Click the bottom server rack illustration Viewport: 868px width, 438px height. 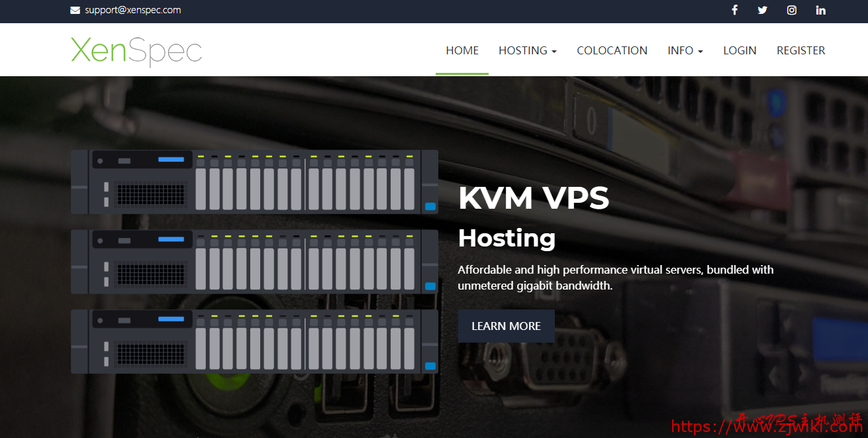pyautogui.click(x=254, y=341)
